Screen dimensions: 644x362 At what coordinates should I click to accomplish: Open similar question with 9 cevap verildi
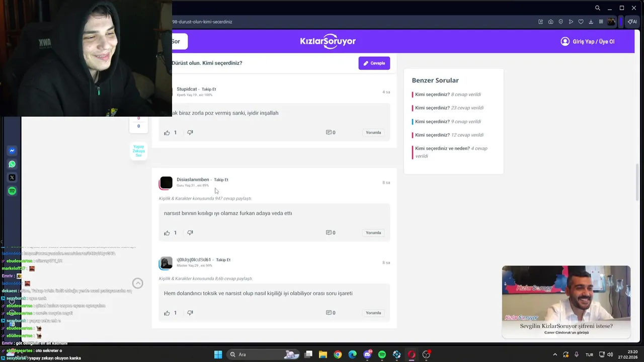448,122
